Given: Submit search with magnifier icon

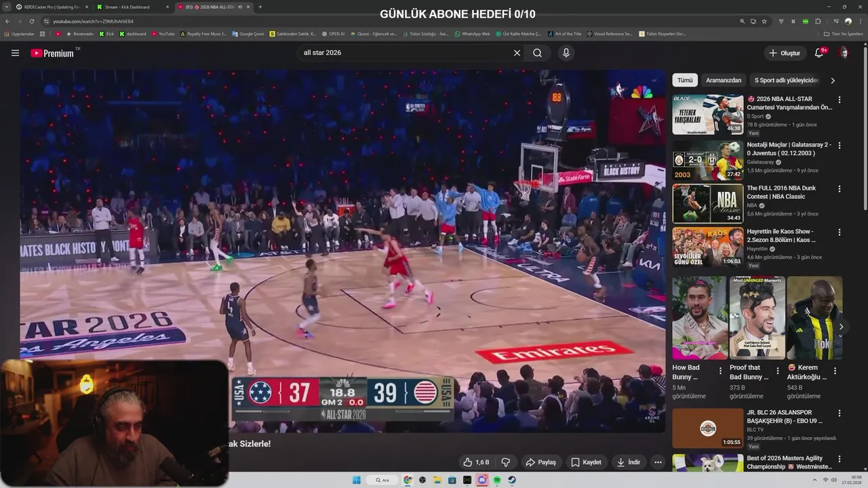Looking at the screenshot, I should click(537, 53).
